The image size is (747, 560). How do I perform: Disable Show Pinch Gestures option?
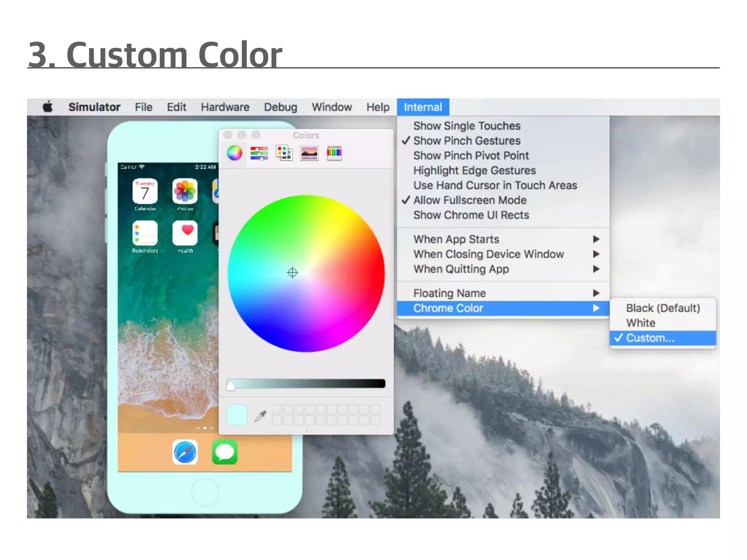pyautogui.click(x=467, y=141)
